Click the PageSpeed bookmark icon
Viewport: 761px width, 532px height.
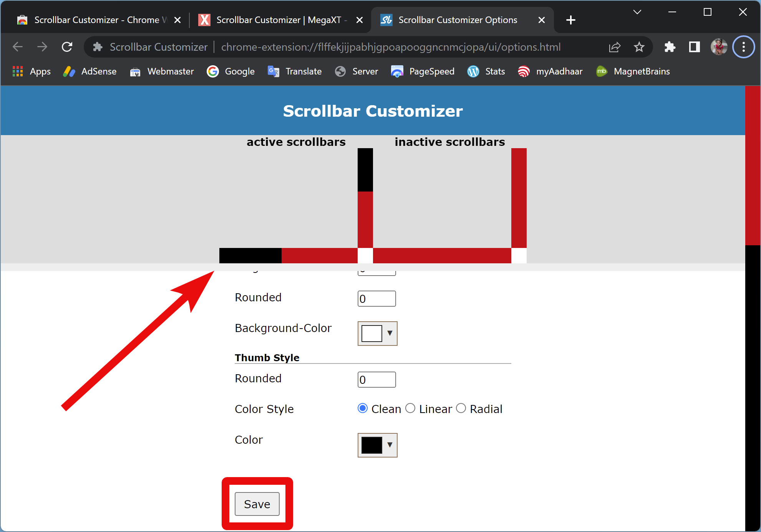[397, 72]
